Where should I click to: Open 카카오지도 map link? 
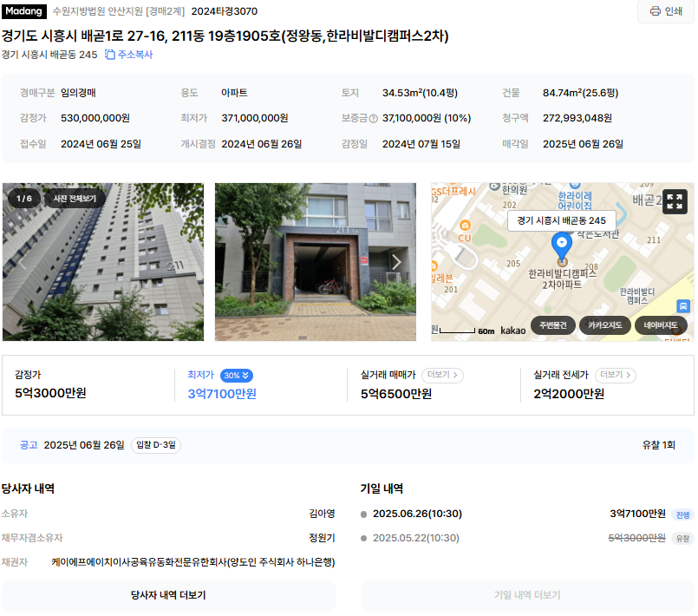click(x=604, y=325)
